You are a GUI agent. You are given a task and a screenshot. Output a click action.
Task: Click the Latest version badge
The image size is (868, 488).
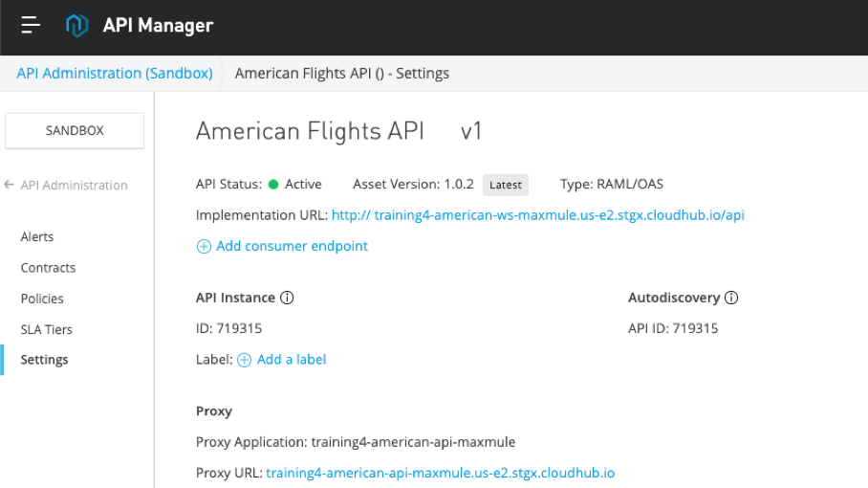506,185
